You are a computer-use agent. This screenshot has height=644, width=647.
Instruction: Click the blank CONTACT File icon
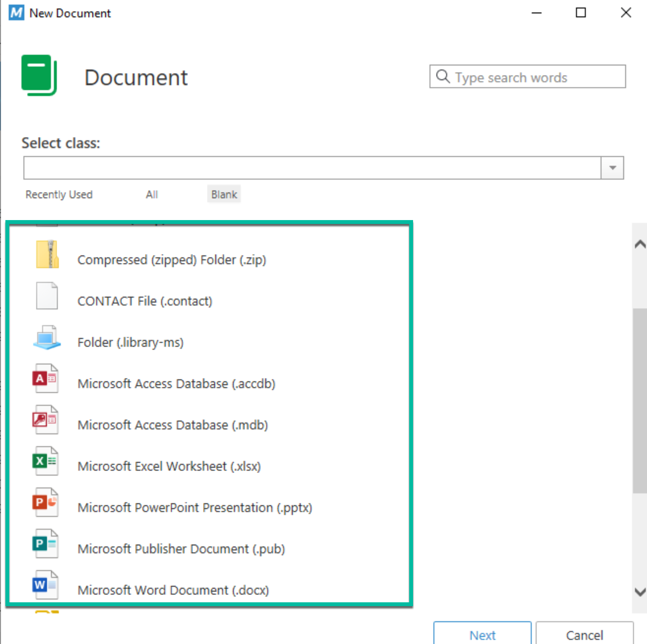coord(47,296)
